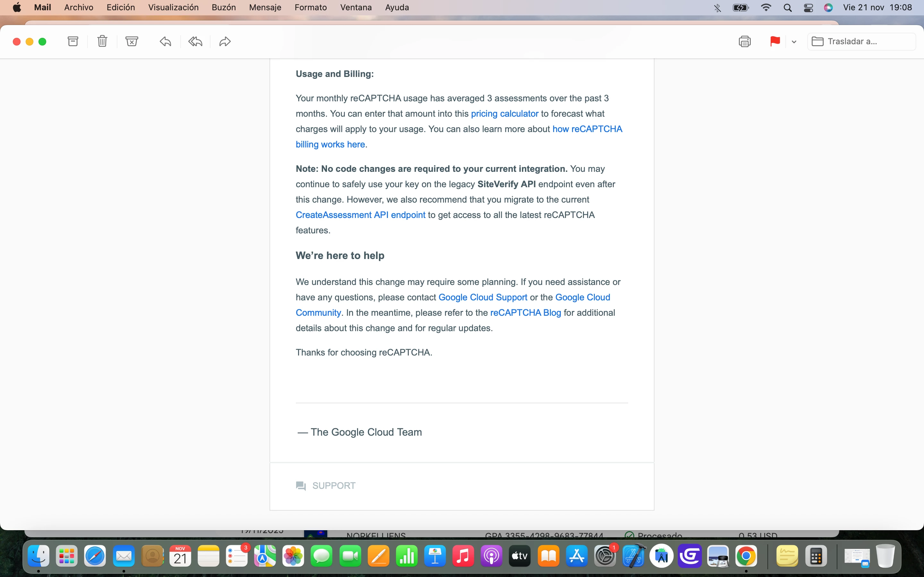Viewport: 924px width, 577px height.
Task: Archive the open email message
Action: point(73,41)
